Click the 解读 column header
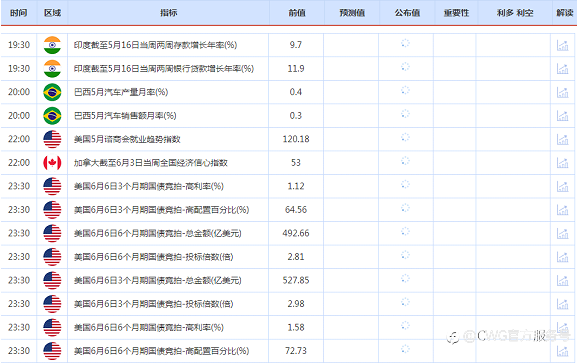The height and width of the screenshot is (364, 578). 565,13
